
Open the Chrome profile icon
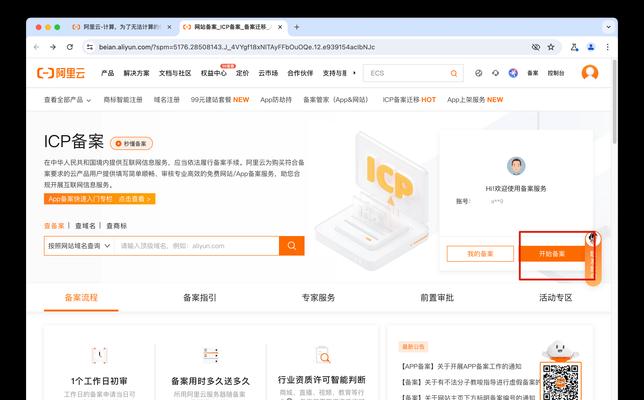point(591,47)
